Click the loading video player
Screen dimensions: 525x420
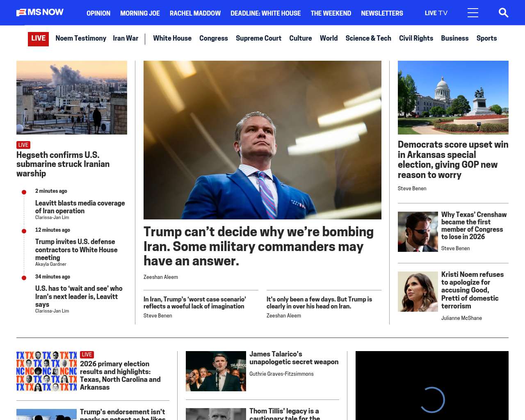tap(432, 386)
